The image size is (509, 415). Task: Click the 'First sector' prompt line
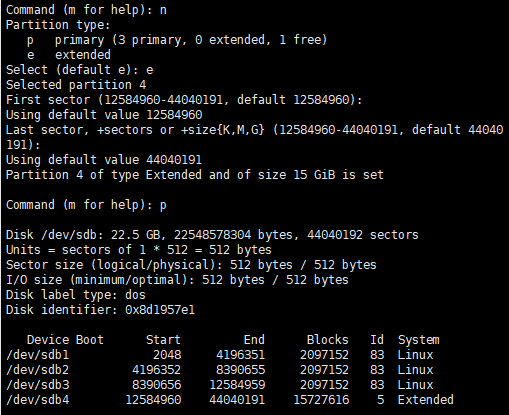tap(184, 100)
